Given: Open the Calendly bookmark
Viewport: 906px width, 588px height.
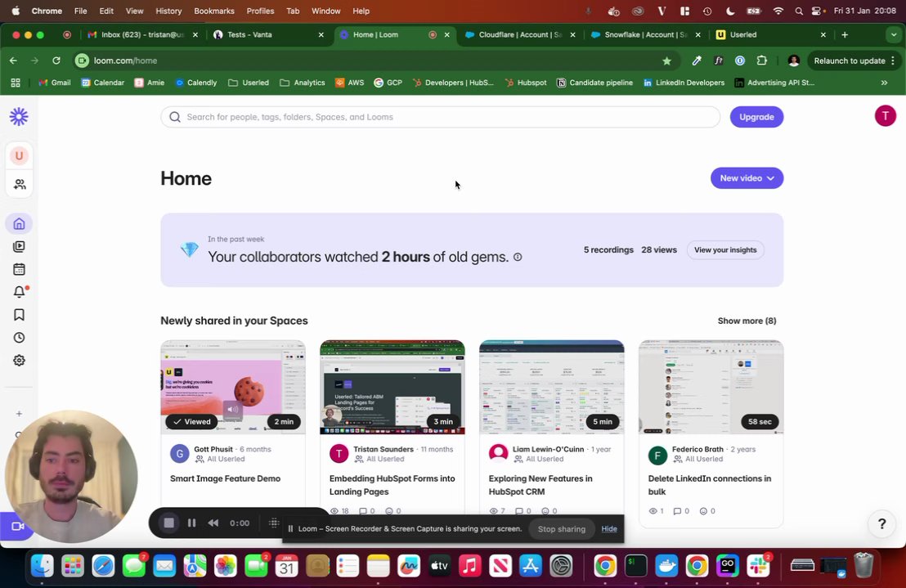Looking at the screenshot, I should tap(196, 83).
